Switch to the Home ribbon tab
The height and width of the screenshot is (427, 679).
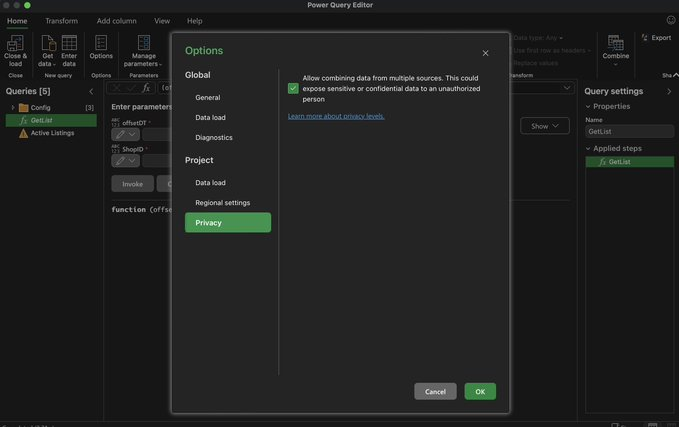point(17,21)
